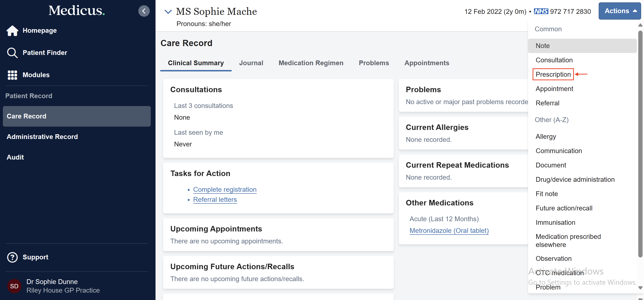644x300 pixels.
Task: Choose Consultation in the Actions menu
Action: click(554, 60)
